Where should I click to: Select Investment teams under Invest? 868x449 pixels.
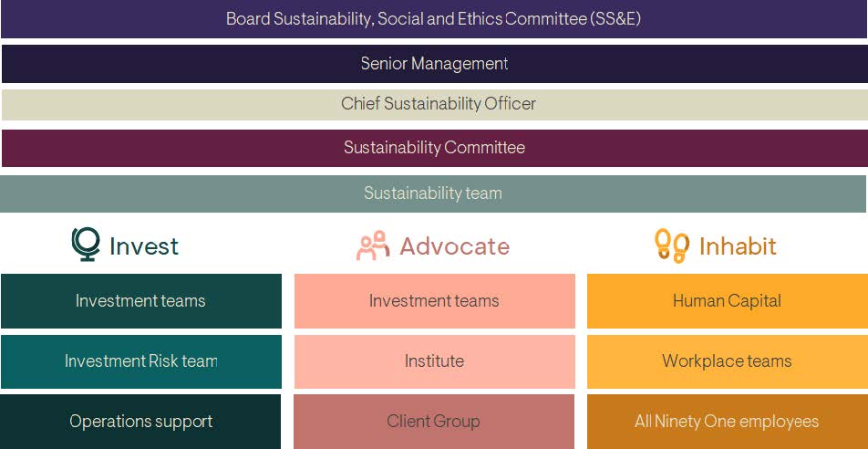(140, 301)
